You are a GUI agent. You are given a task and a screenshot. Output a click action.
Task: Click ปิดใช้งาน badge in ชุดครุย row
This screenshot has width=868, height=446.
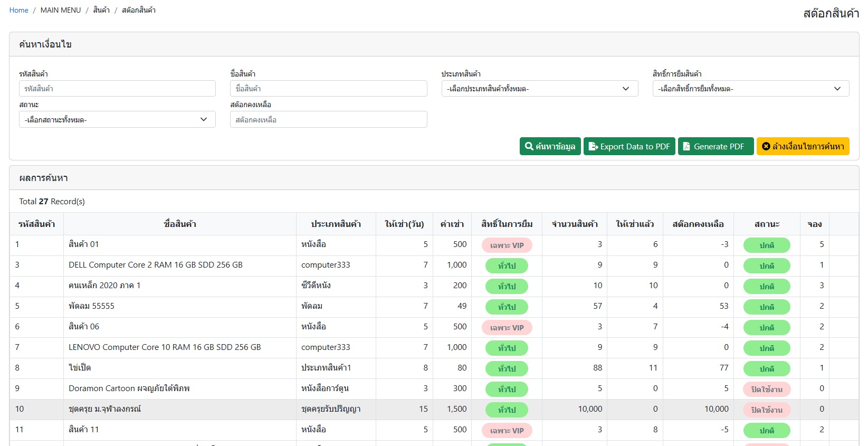pos(767,410)
